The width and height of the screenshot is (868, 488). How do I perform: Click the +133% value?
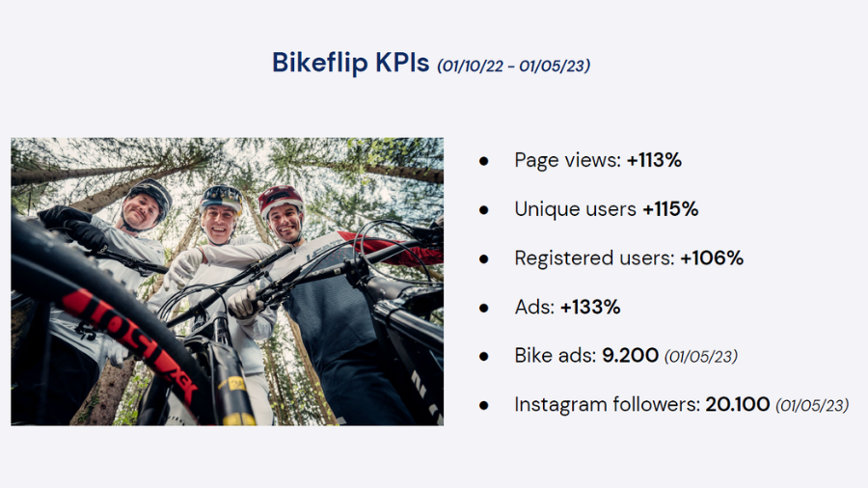(x=590, y=308)
